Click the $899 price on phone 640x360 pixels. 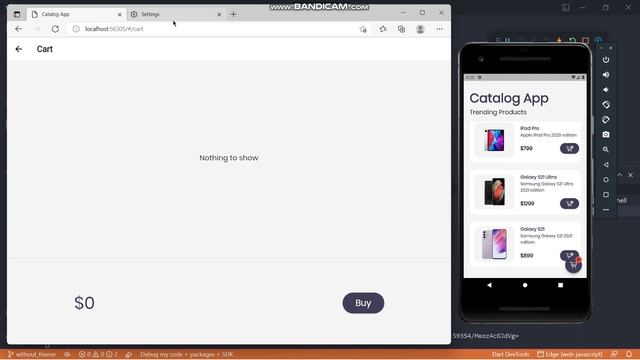[527, 256]
